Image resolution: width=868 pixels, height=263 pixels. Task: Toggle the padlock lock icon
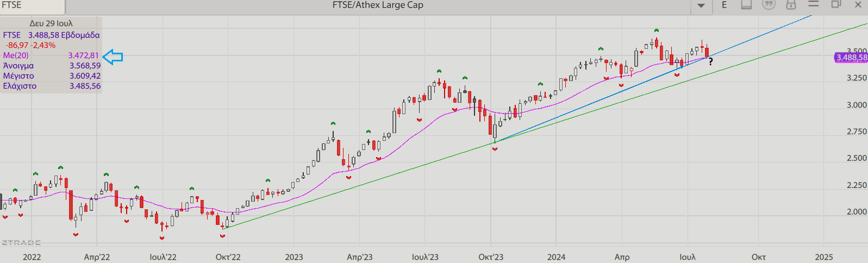pyautogui.click(x=791, y=4)
